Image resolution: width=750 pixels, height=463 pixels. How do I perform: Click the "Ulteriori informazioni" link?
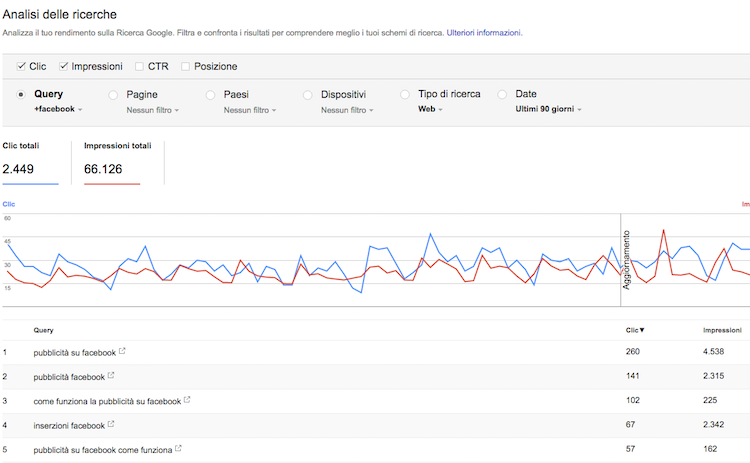pos(484,33)
